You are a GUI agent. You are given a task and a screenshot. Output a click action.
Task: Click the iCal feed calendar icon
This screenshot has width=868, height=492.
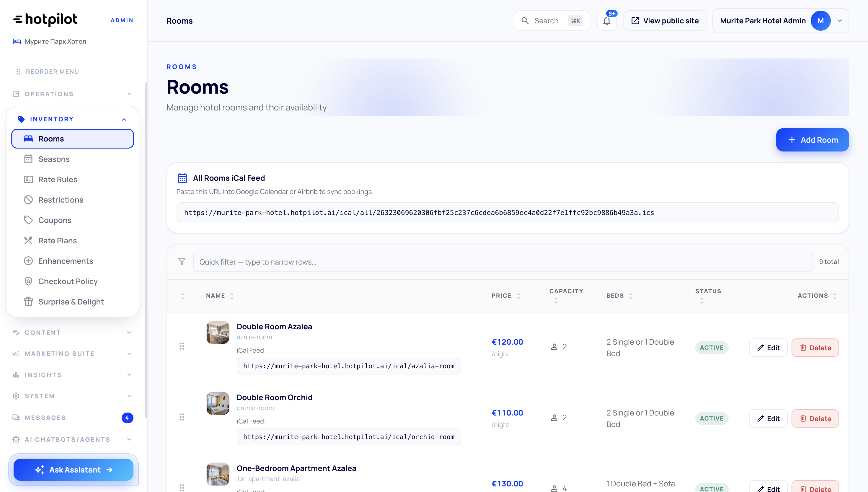[x=182, y=178]
